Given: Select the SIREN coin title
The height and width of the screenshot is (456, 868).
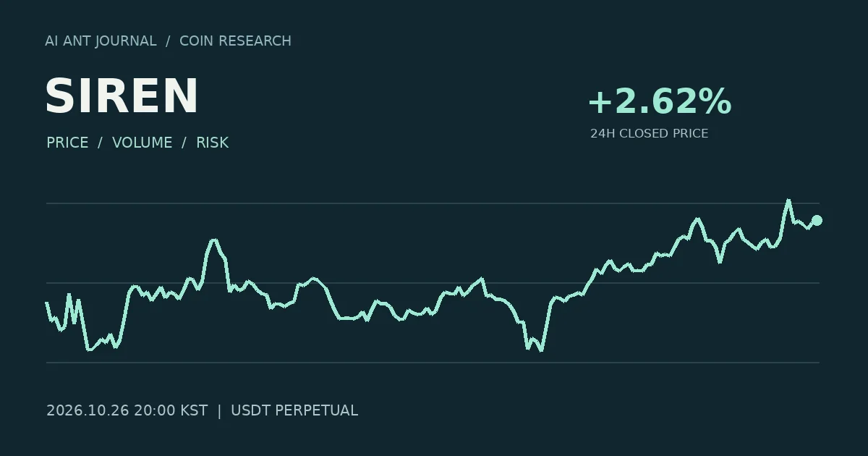Looking at the screenshot, I should tap(122, 96).
